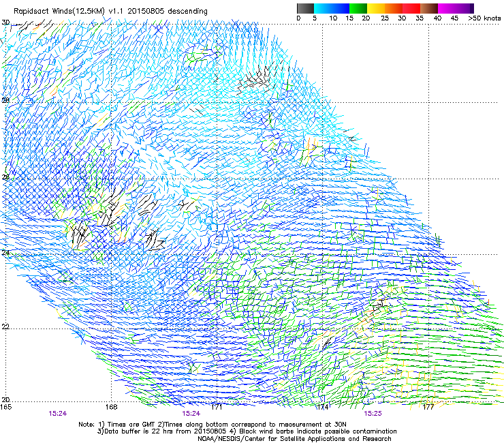Select the '25' label under the color bar
This screenshot has height=443, width=504.
pyautogui.click(x=385, y=18)
